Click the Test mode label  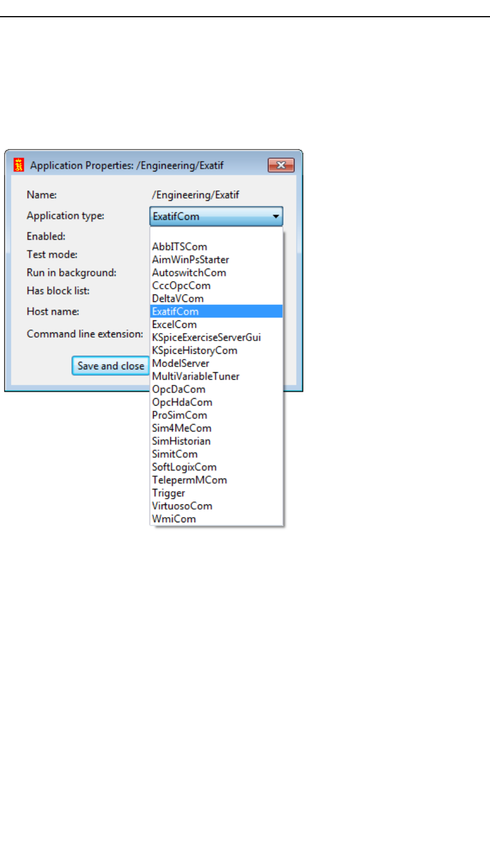(x=52, y=254)
